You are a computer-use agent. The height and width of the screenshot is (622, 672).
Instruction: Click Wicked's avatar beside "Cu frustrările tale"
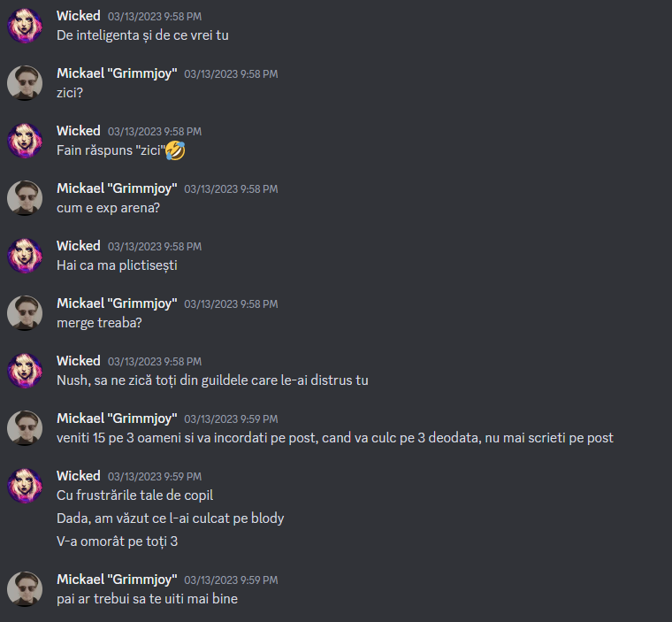25,486
